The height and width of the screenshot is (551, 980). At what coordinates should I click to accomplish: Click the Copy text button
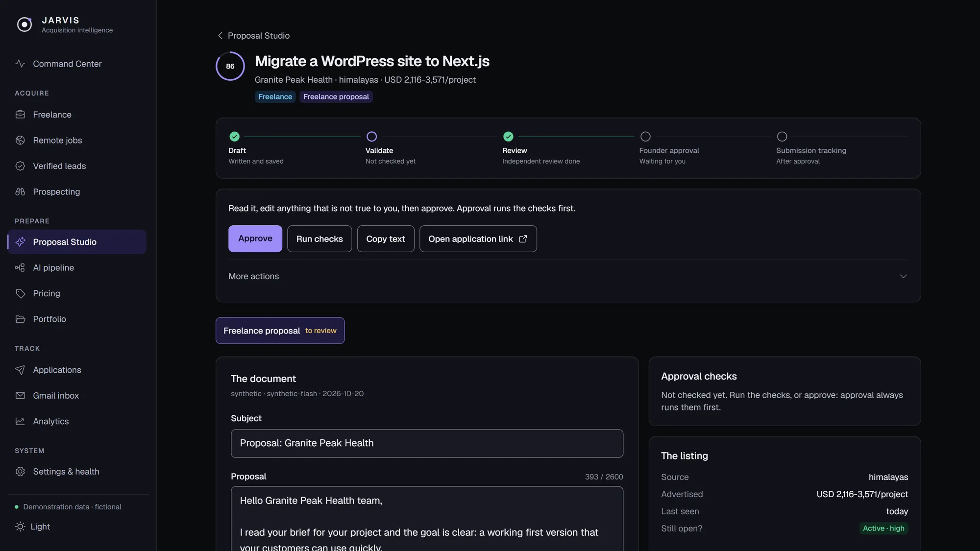(x=386, y=239)
